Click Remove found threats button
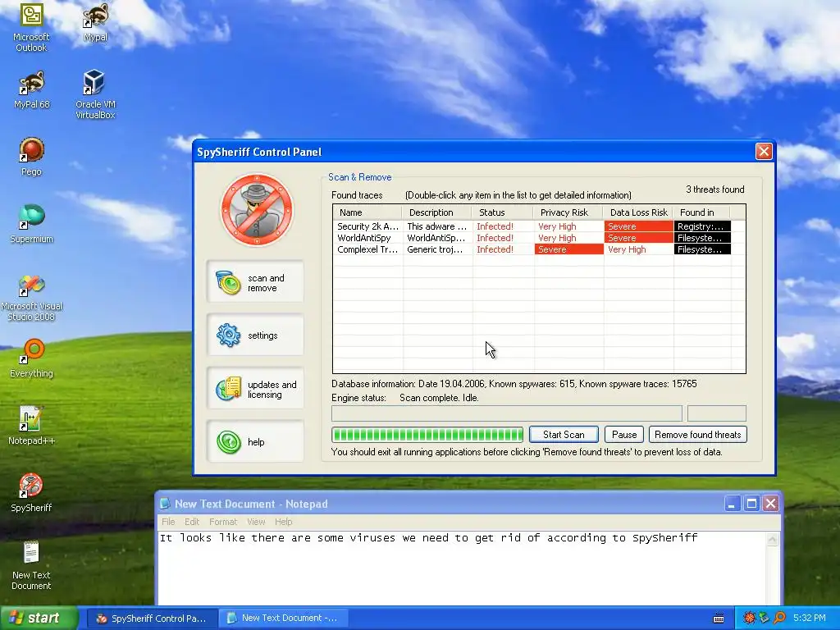This screenshot has width=840, height=630. (x=697, y=435)
